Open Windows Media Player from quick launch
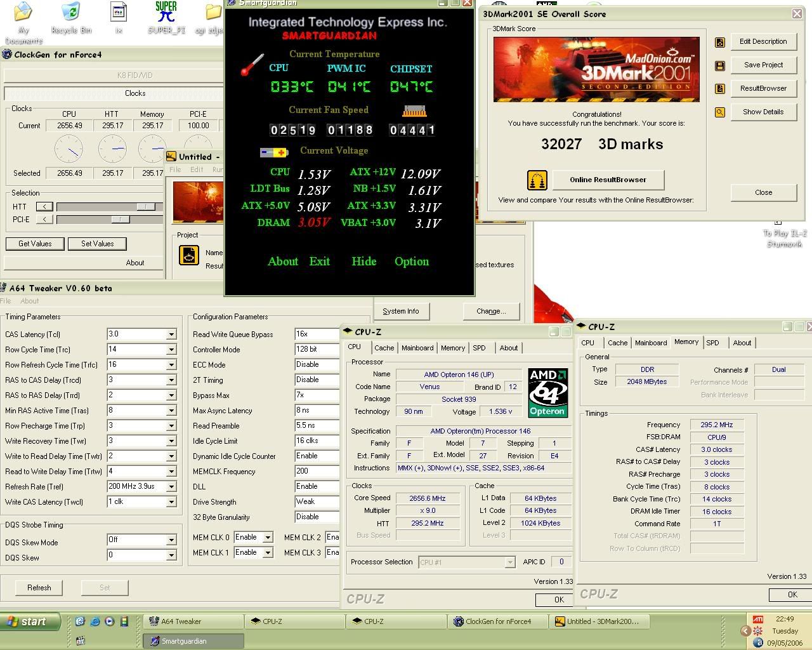 coord(110,621)
